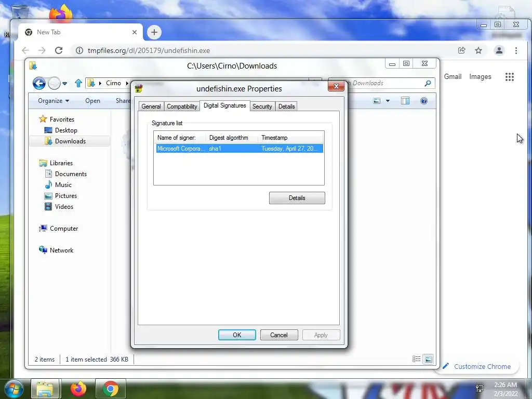Open the Organize menu in Explorer
The width and height of the screenshot is (532, 399).
pos(54,101)
